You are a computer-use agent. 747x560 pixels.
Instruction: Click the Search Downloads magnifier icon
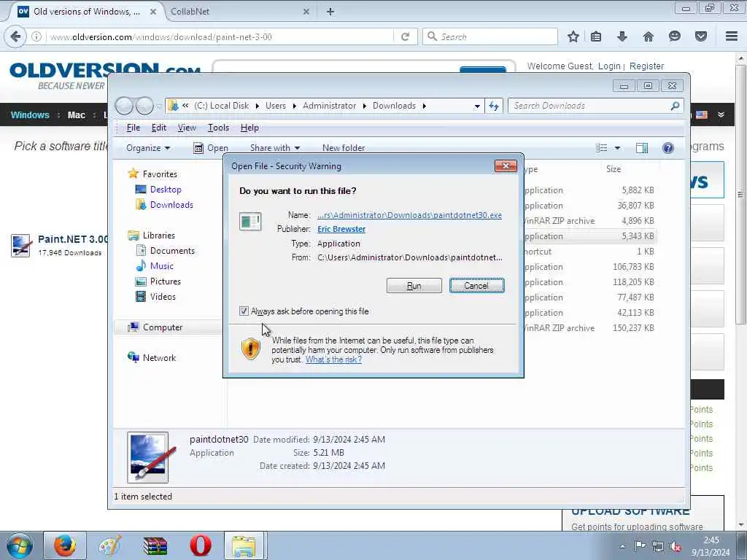point(675,106)
